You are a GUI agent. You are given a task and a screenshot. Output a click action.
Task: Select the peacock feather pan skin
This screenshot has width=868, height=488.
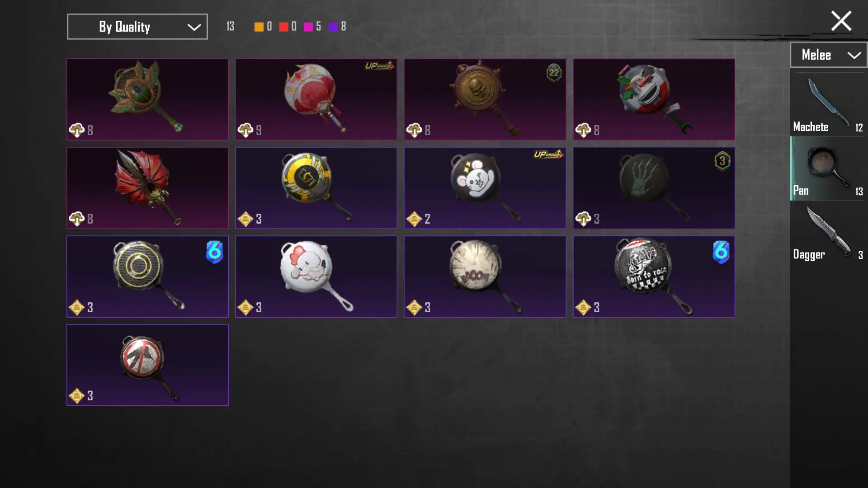(x=147, y=99)
